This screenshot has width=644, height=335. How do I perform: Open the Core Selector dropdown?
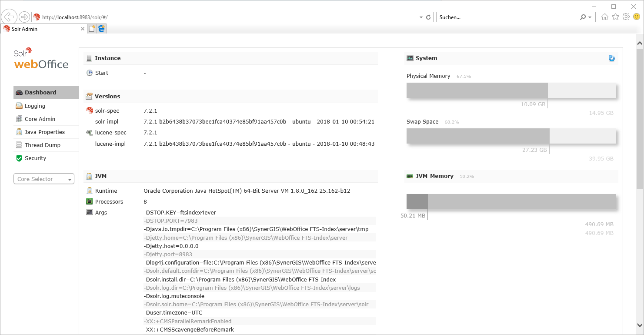click(43, 178)
